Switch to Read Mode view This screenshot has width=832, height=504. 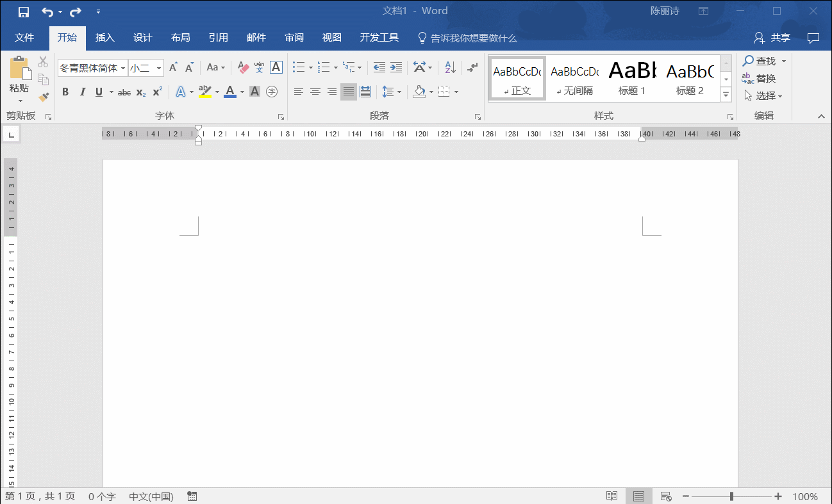click(x=612, y=496)
